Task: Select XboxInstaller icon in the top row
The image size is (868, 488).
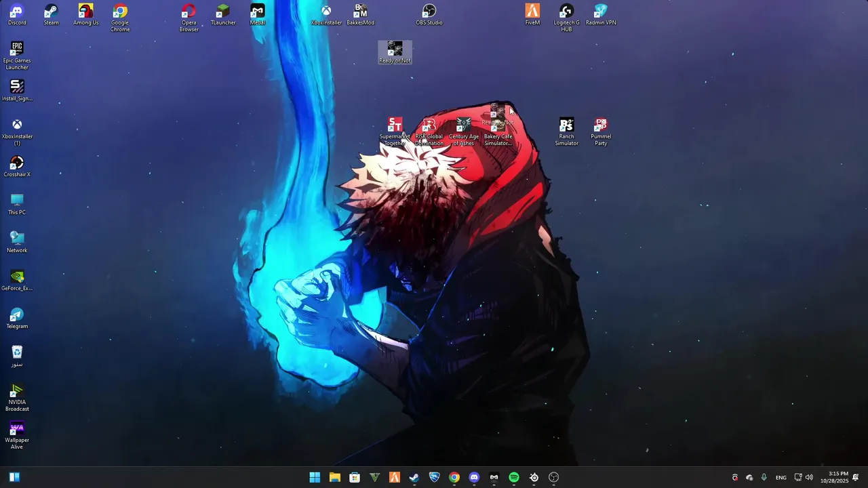Action: [x=326, y=14]
